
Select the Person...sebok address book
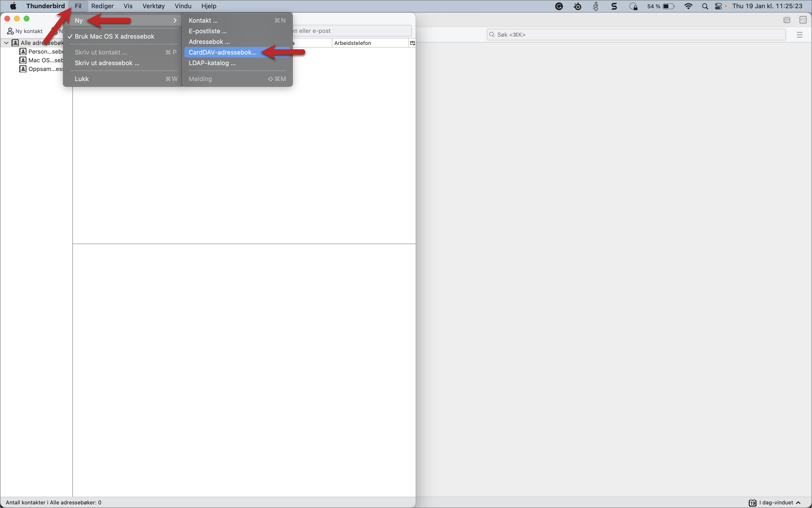click(41, 51)
